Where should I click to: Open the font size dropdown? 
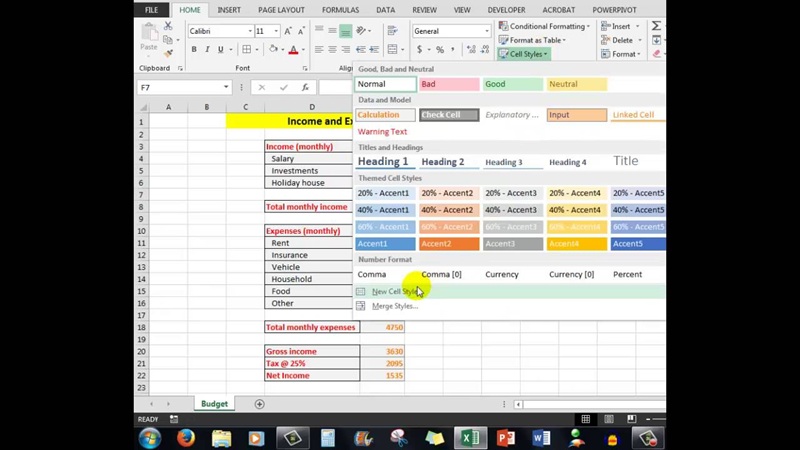[x=276, y=31]
